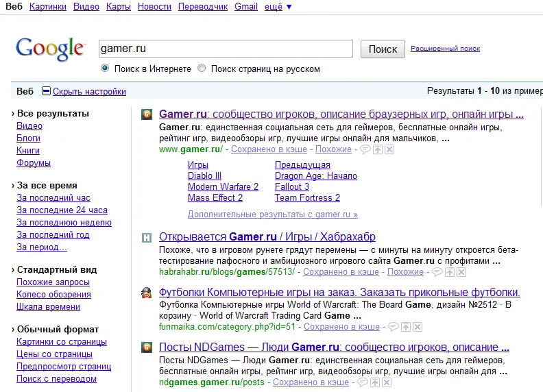Open the 'За период...' custom date range option
The height and width of the screenshot is (392, 543).
tap(42, 247)
